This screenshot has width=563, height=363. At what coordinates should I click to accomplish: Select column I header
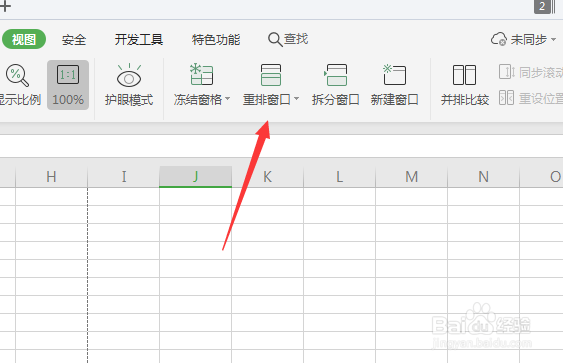[124, 177]
